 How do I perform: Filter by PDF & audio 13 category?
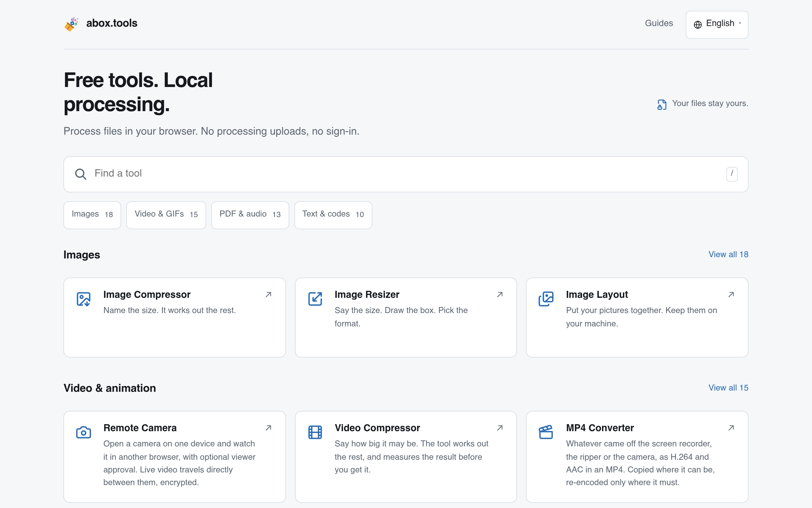[x=250, y=215]
